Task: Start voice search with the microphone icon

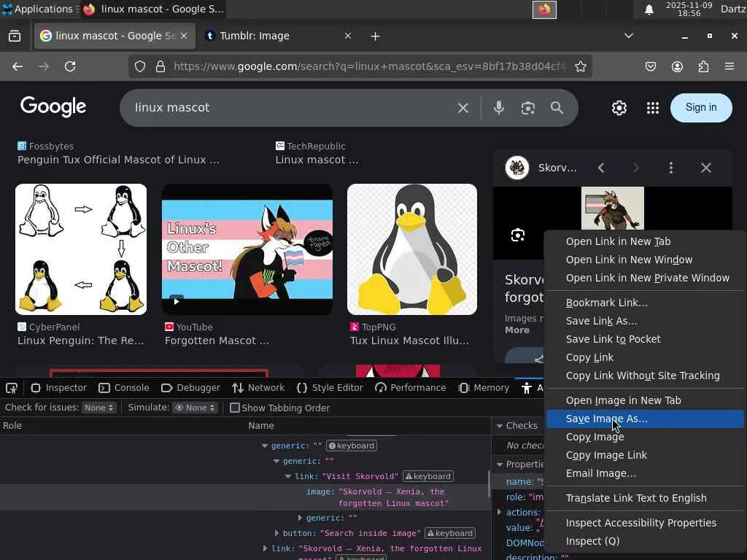Action: 499,108
